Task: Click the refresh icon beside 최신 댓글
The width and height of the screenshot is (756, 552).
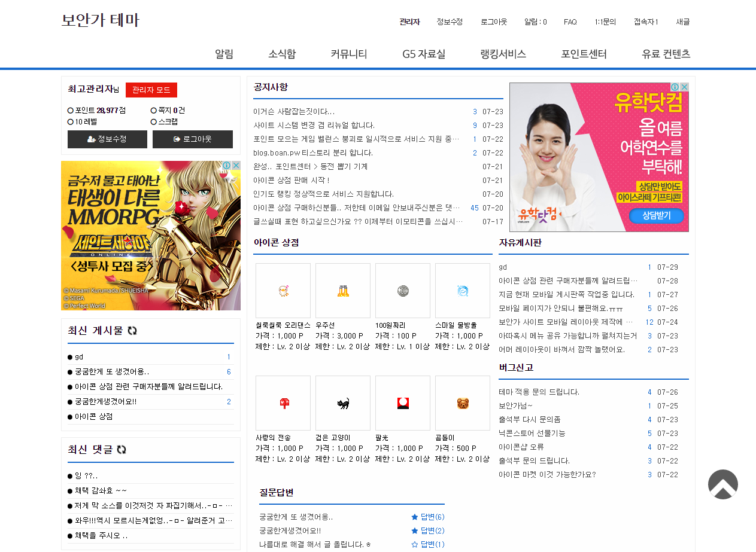Action: 121,450
